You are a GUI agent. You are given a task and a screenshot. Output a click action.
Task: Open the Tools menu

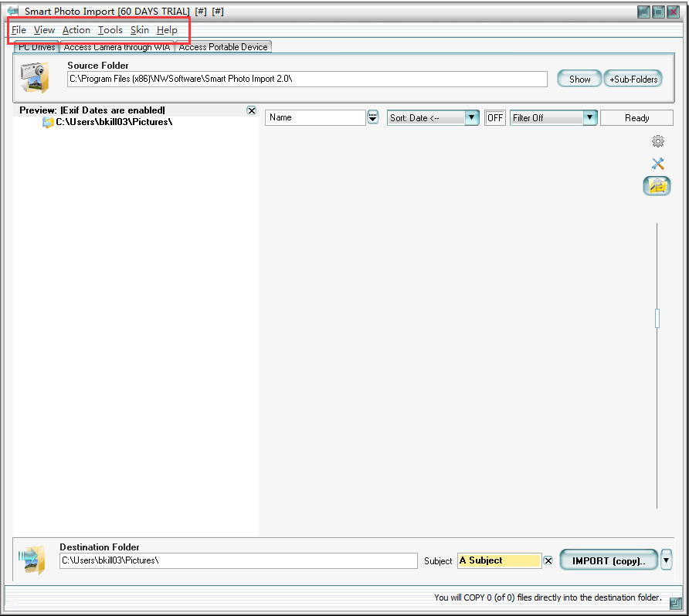(x=110, y=30)
